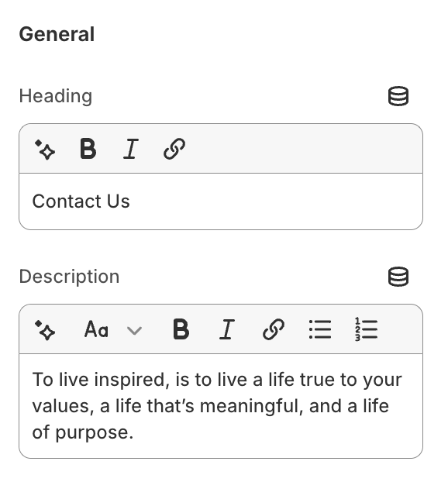Apply numbered list in Description editor
This screenshot has width=448, height=482.
(366, 329)
